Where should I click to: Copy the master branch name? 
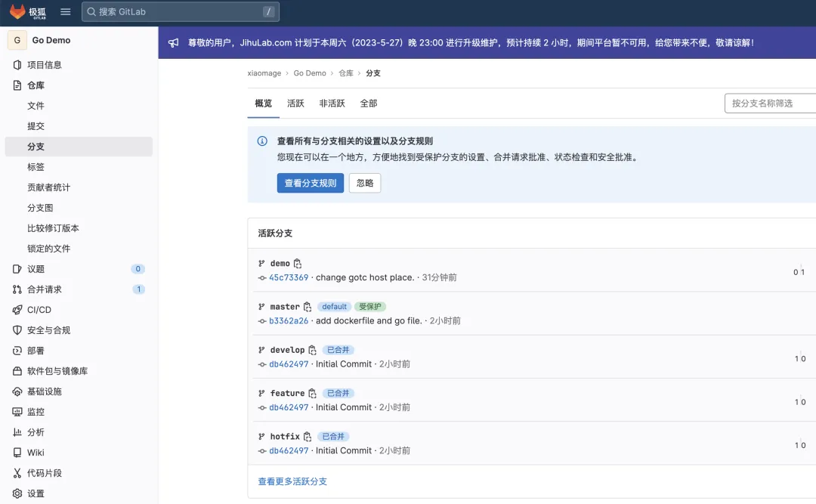[x=308, y=307]
